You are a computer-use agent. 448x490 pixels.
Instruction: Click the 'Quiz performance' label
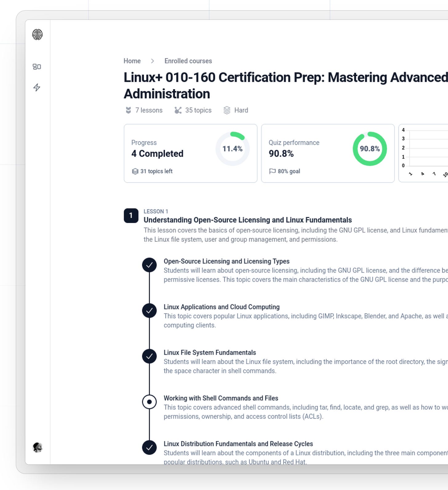coord(294,143)
